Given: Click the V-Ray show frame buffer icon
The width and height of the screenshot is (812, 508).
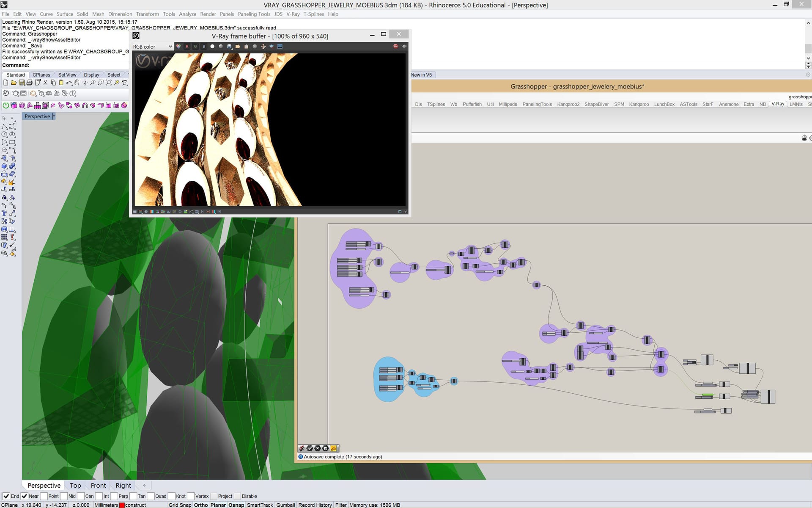Looking at the screenshot, I should pyautogui.click(x=23, y=93).
